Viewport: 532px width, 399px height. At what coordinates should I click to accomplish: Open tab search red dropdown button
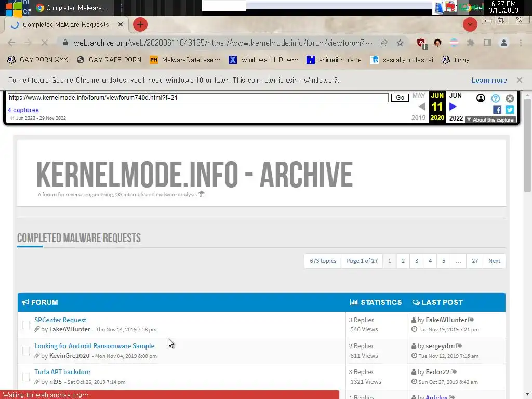[x=470, y=24]
